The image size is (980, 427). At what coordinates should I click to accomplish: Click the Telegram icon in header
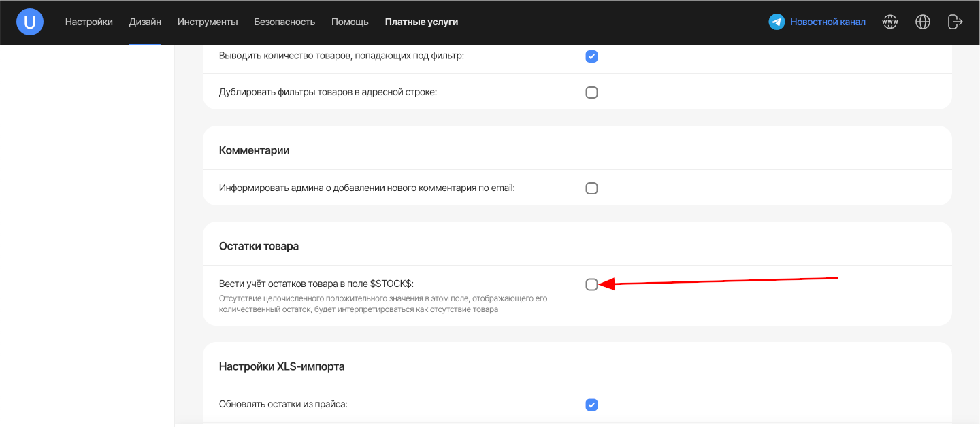pos(777,22)
